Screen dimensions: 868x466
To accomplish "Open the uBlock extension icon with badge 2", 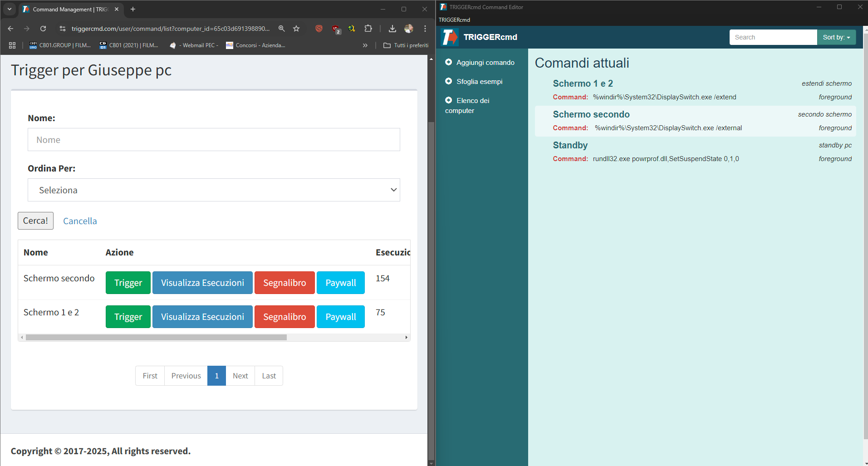I will (336, 29).
